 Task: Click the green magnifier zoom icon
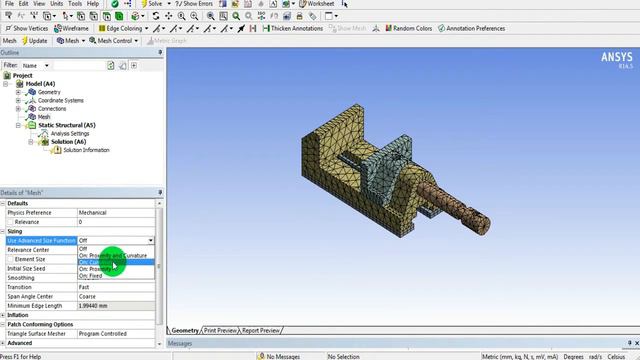click(x=236, y=16)
